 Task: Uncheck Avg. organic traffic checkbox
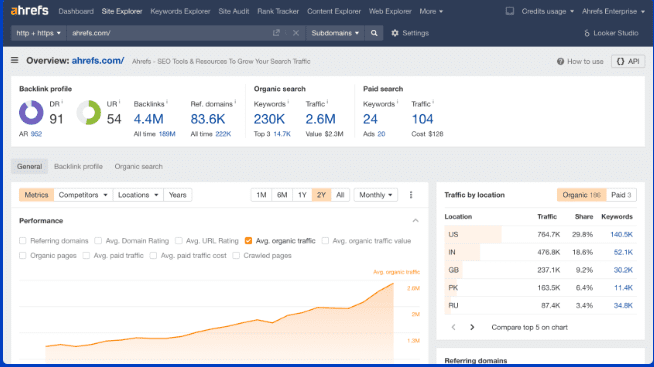[248, 241]
